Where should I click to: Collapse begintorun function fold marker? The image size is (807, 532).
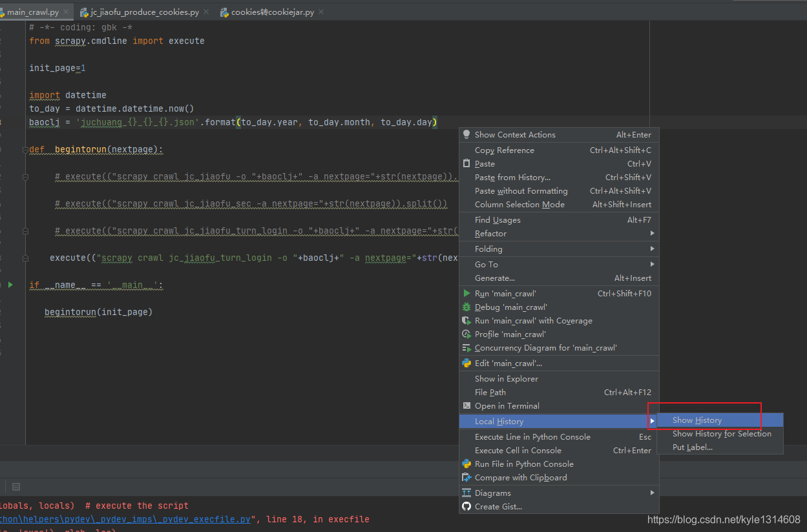pos(25,150)
